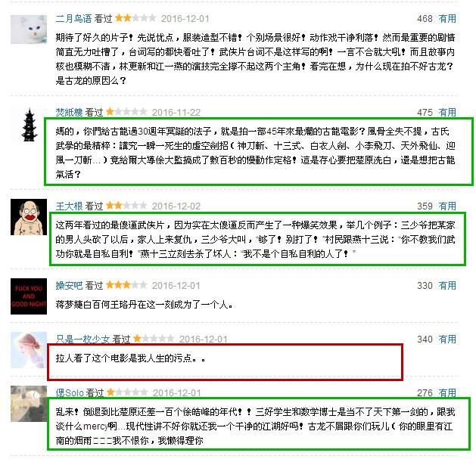Image resolution: width=476 pixels, height=459 pixels.
Task: Open the pink-haired girl avatar of 只是一枚少女
Action: point(29,350)
